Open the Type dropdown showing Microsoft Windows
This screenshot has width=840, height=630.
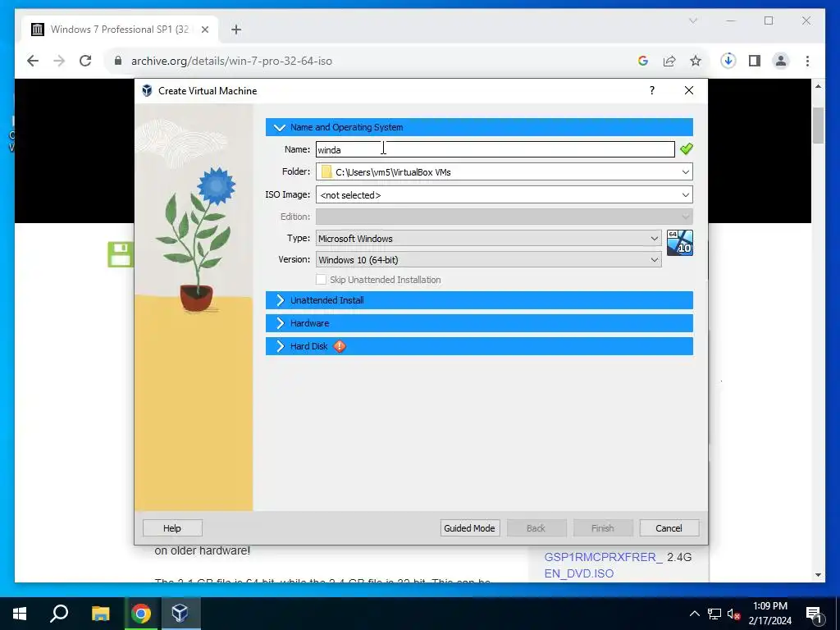[488, 239]
